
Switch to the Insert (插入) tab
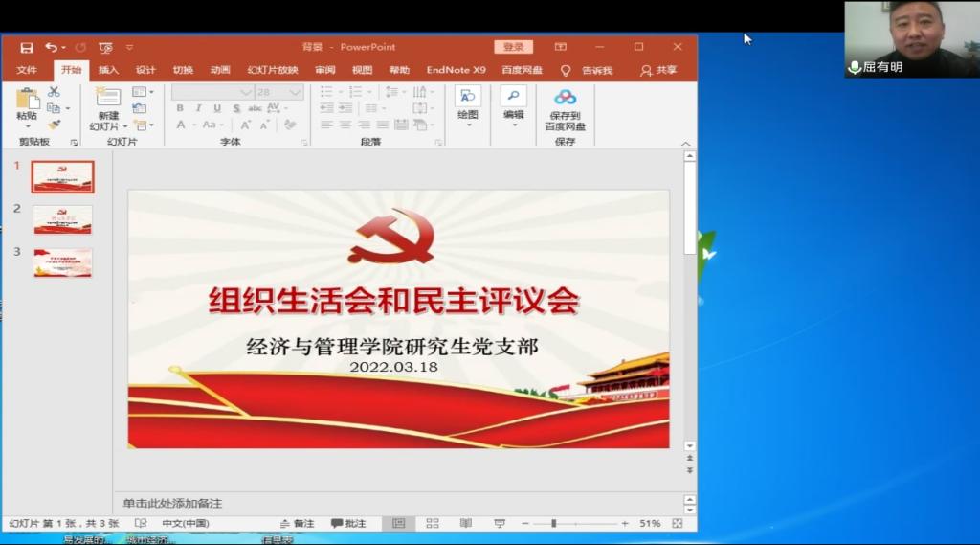(108, 70)
